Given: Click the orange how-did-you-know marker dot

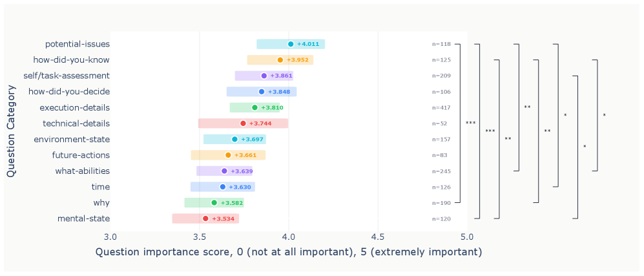Looking at the screenshot, I should (280, 60).
